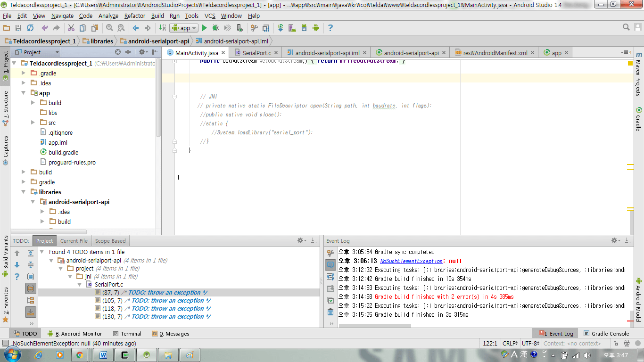This screenshot has width=644, height=362.
Task: Start debugging with the Debug bug icon
Action: pyautogui.click(x=215, y=28)
